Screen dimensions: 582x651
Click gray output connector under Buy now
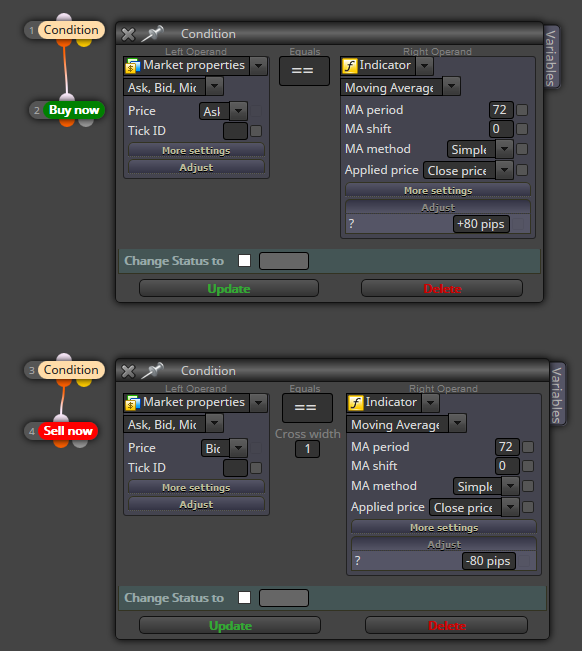tap(86, 122)
